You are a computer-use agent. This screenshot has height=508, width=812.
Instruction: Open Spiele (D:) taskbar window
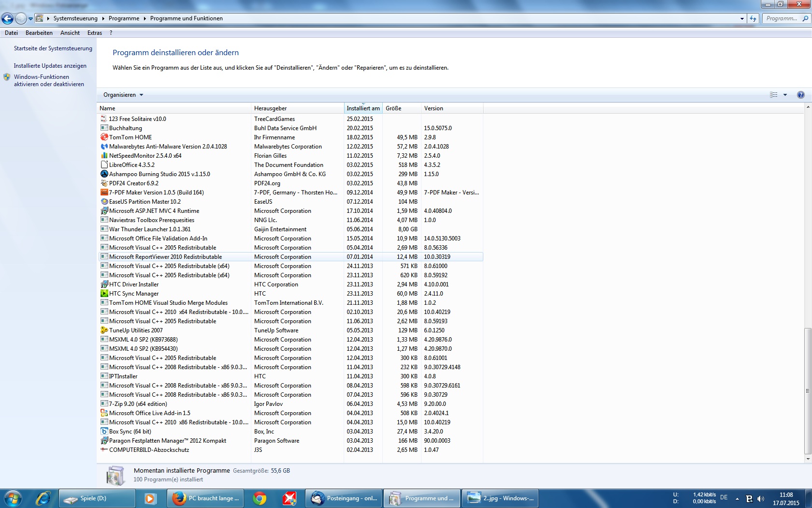pyautogui.click(x=97, y=498)
